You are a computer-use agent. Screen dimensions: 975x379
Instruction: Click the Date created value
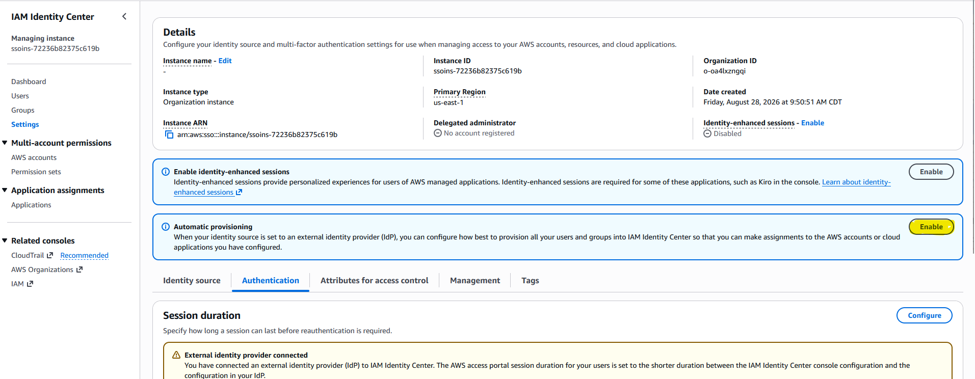[x=772, y=103]
